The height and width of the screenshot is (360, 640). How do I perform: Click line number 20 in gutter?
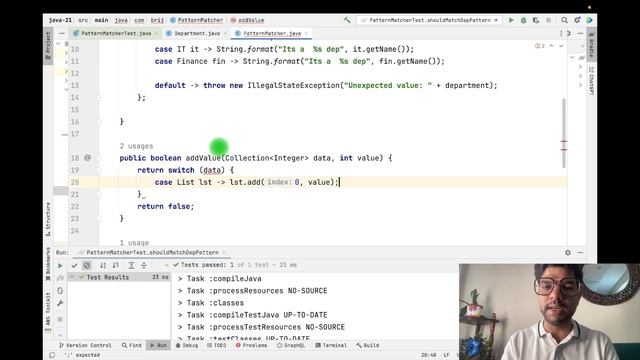tap(75, 182)
